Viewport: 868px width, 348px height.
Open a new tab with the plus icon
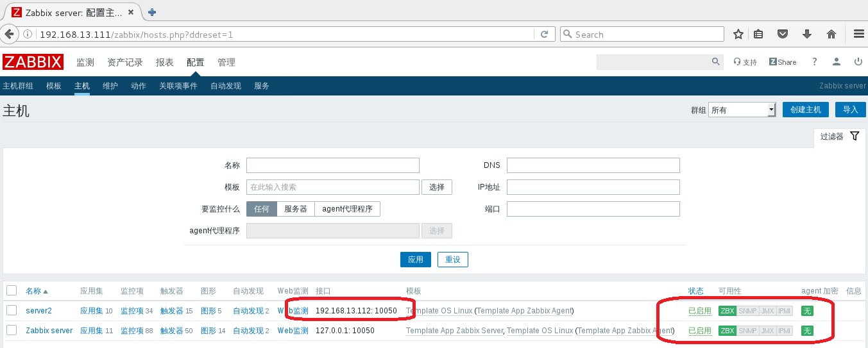[x=152, y=12]
